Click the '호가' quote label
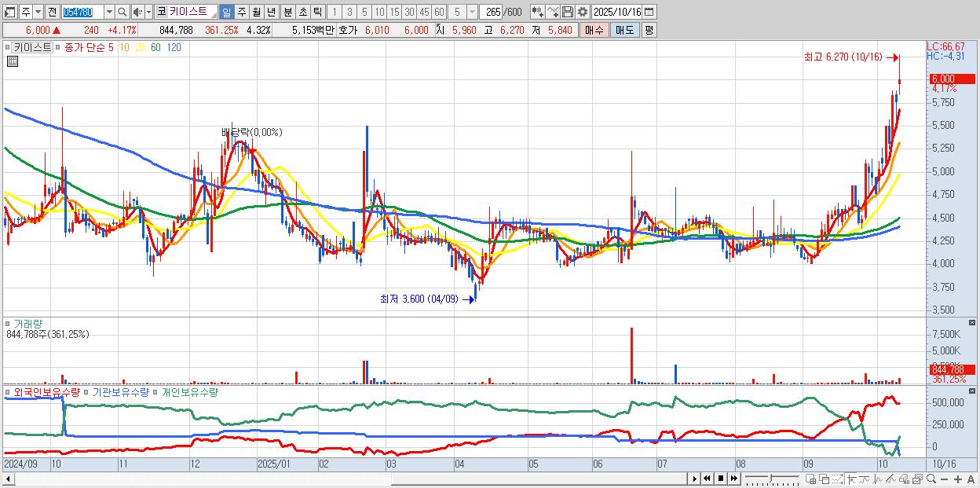Screen dimensions: 980x488 point(348,30)
